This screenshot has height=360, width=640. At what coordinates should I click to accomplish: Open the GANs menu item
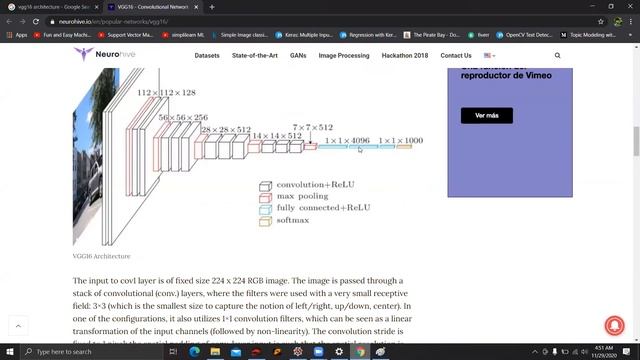[x=298, y=56]
